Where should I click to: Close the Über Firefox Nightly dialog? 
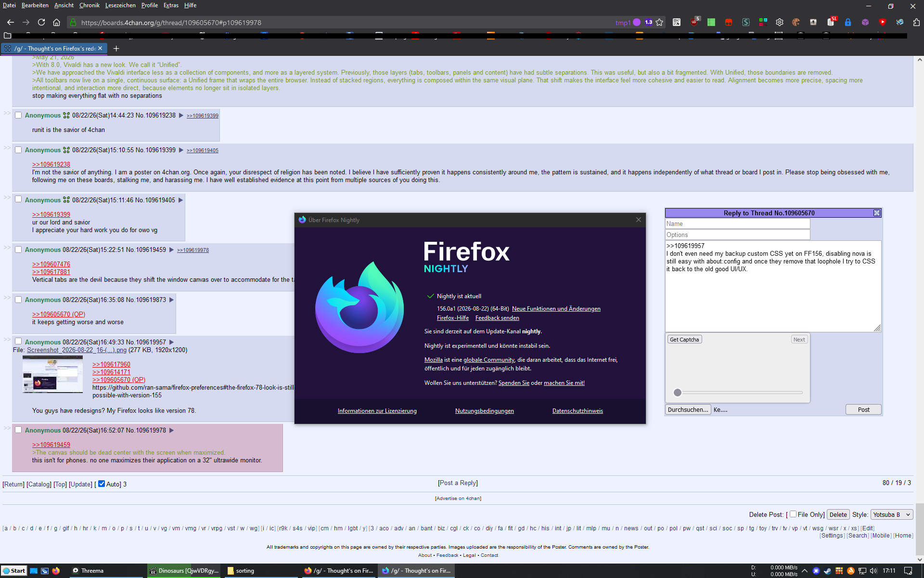[639, 220]
